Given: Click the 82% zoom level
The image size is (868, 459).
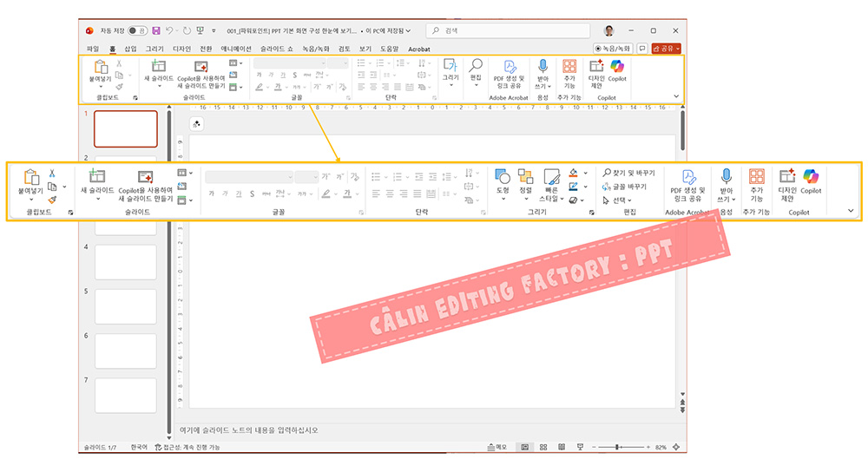Looking at the screenshot, I should 661,447.
